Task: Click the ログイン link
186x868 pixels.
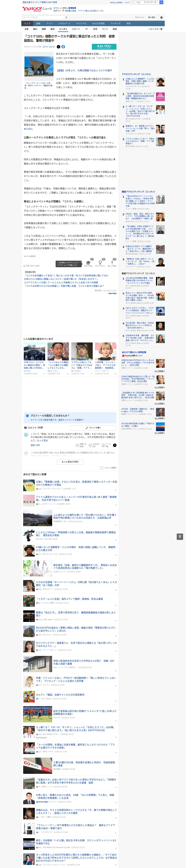Action: pyautogui.click(x=57, y=11)
